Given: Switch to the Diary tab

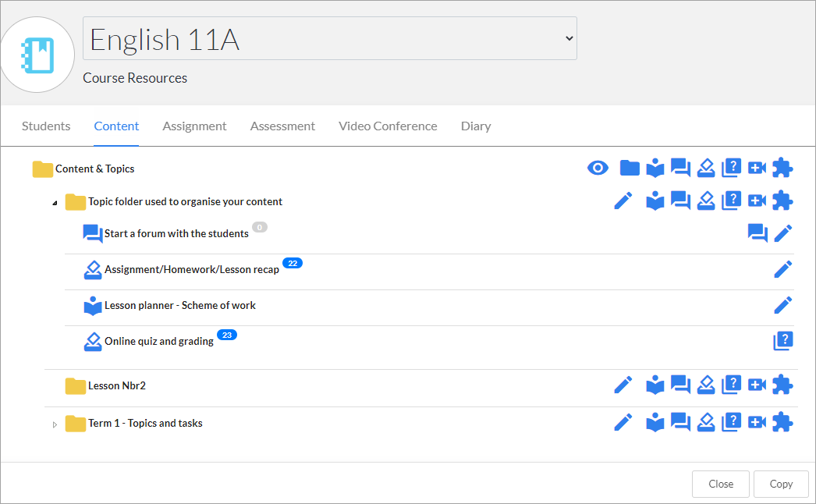Looking at the screenshot, I should tap(476, 126).
